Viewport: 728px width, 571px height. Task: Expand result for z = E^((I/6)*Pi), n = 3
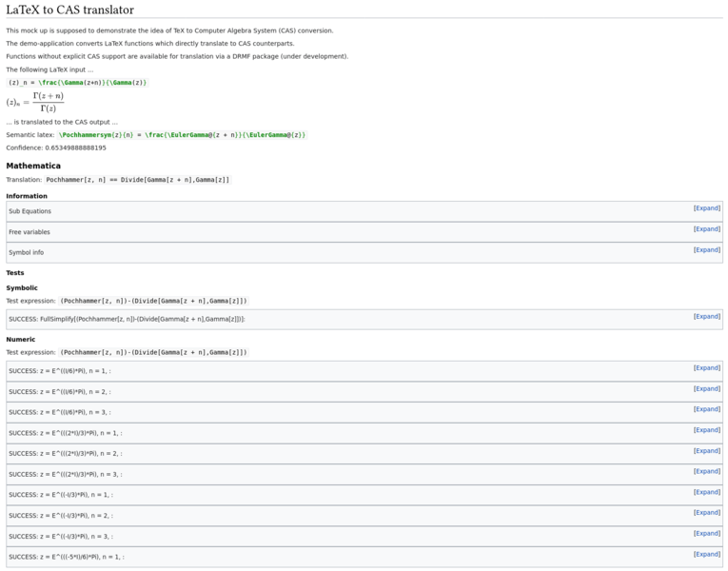click(x=706, y=409)
